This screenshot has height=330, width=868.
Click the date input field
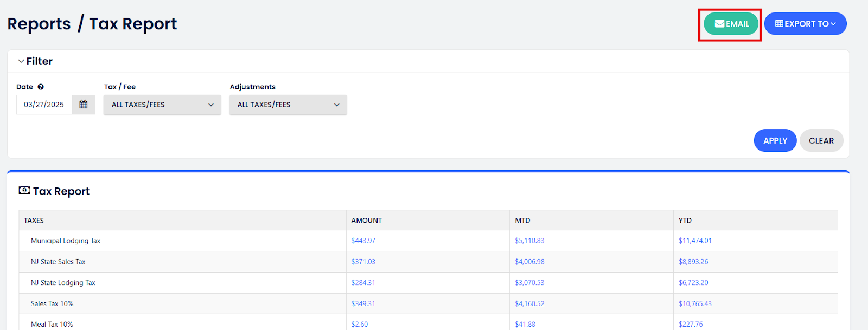(x=44, y=105)
